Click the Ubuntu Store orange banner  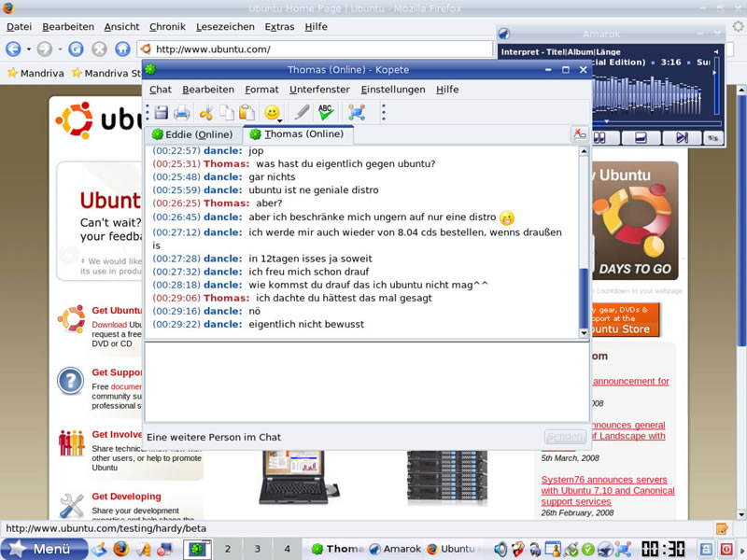(x=626, y=320)
